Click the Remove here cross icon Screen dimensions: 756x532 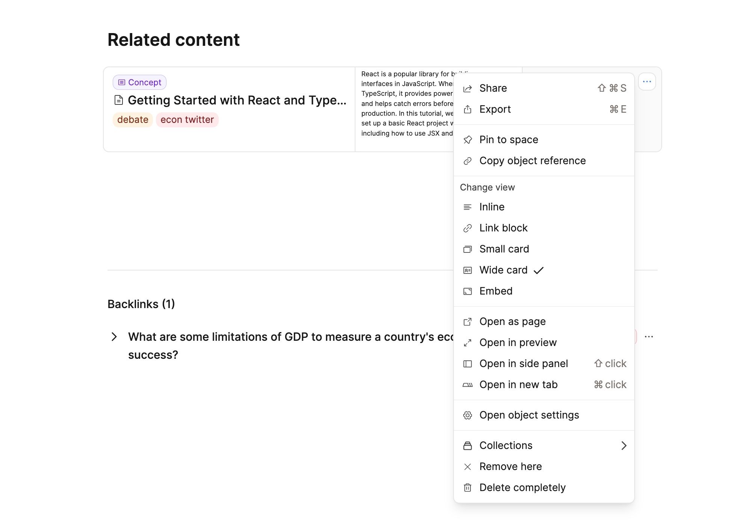click(x=468, y=466)
